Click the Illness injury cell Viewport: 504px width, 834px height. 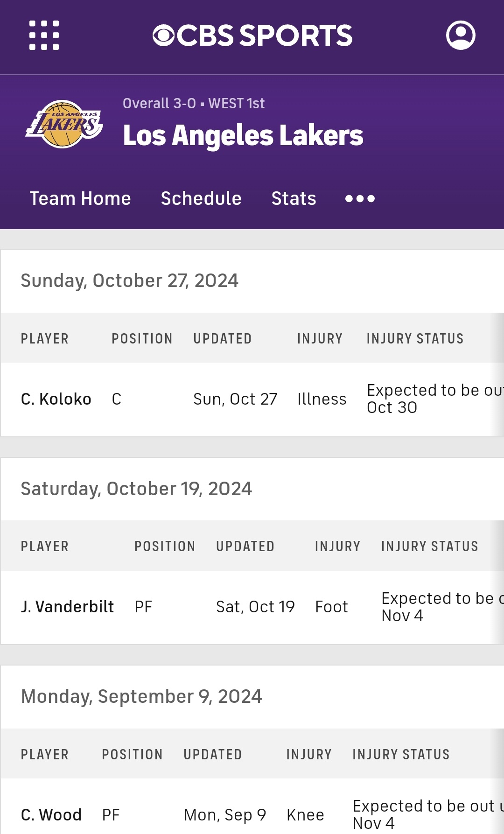pyautogui.click(x=322, y=399)
